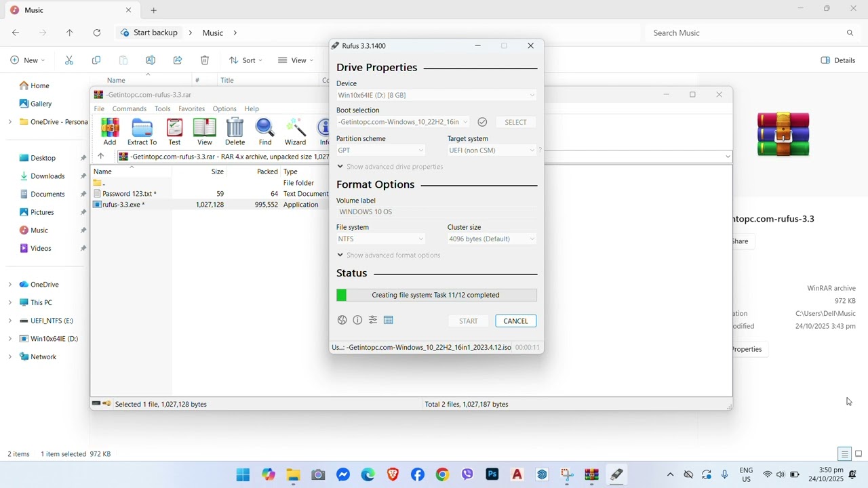Viewport: 868px width, 488px height.
Task: Expand the This PC tree node
Action: pyautogui.click(x=9, y=302)
